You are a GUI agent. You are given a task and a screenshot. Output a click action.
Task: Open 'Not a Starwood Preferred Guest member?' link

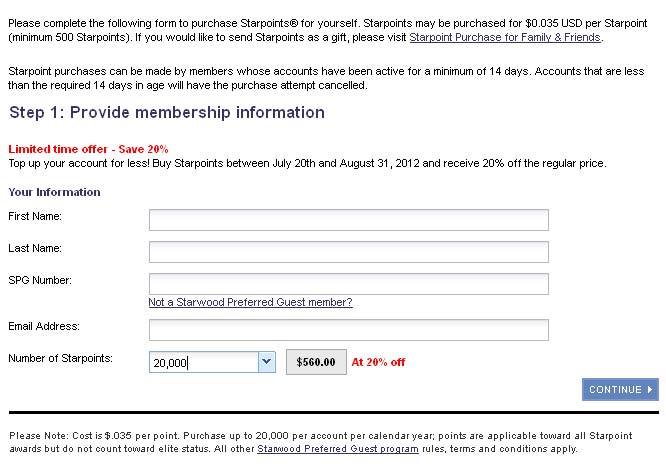(x=251, y=302)
